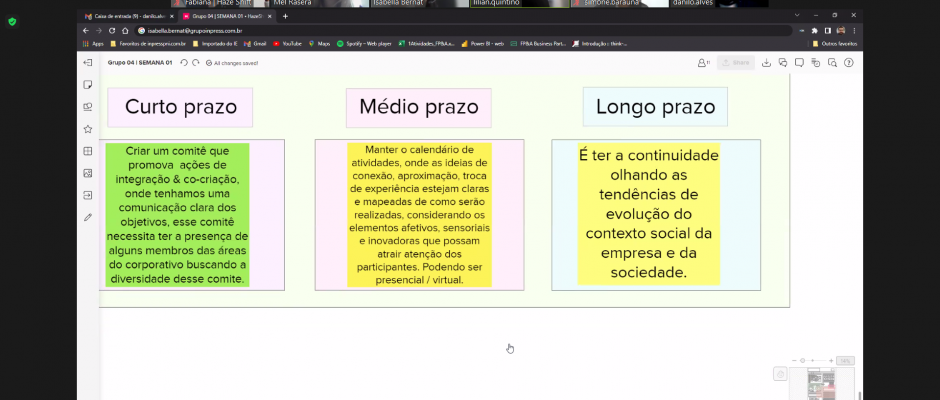Switch to the Caixa de entrada Gmail tab
This screenshot has height=400, width=940.
pos(126,16)
